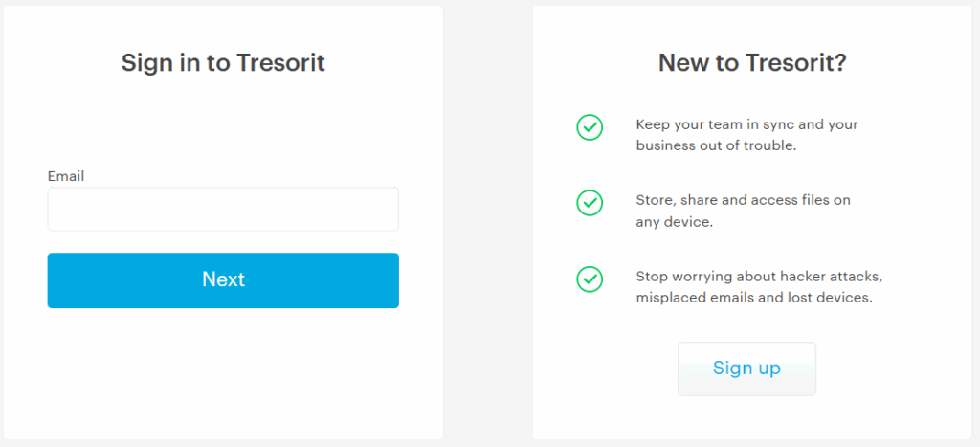Focus the Email input field
Viewport: 980px width, 447px height.
223,209
